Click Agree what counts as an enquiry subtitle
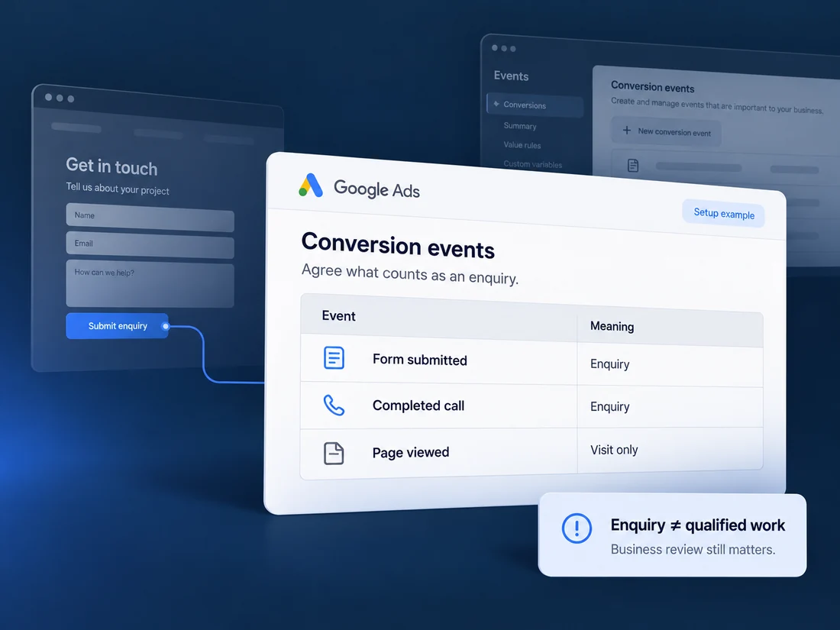Viewport: 840px width, 630px height. coord(410,273)
